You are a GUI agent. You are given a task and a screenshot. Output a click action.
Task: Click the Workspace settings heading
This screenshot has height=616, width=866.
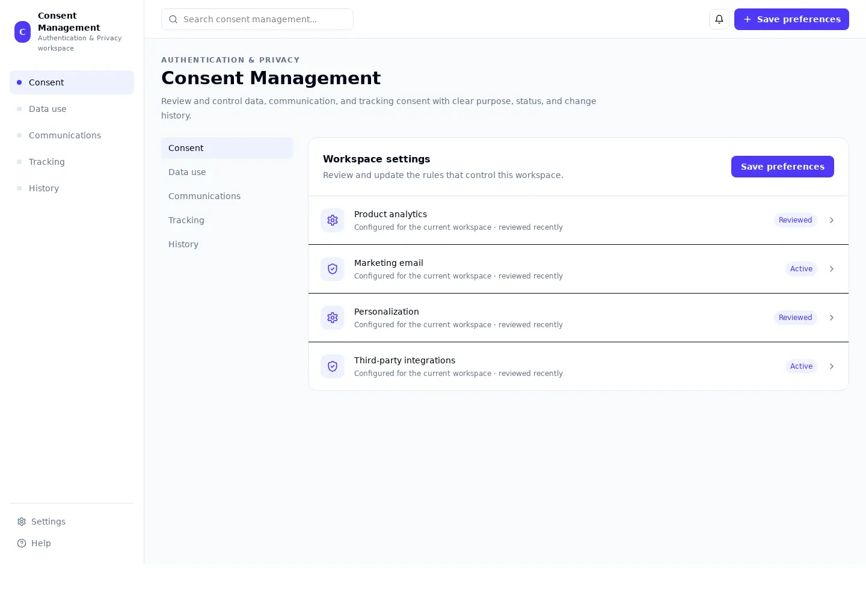tap(376, 159)
